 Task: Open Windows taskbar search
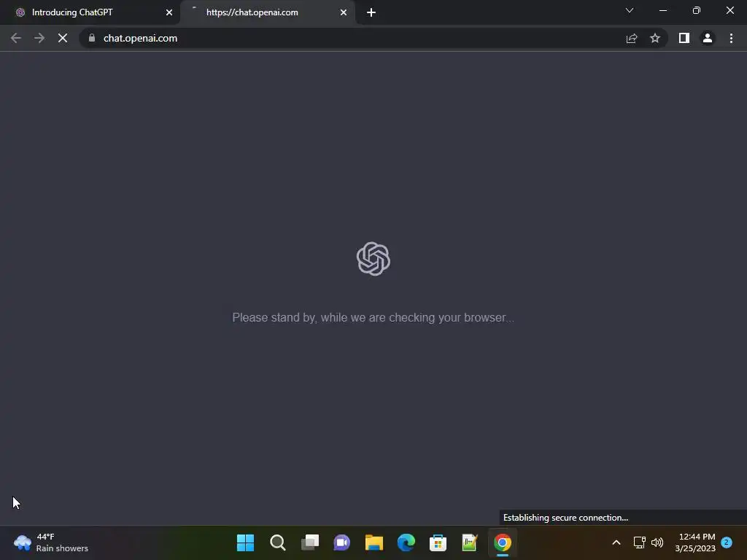(278, 542)
